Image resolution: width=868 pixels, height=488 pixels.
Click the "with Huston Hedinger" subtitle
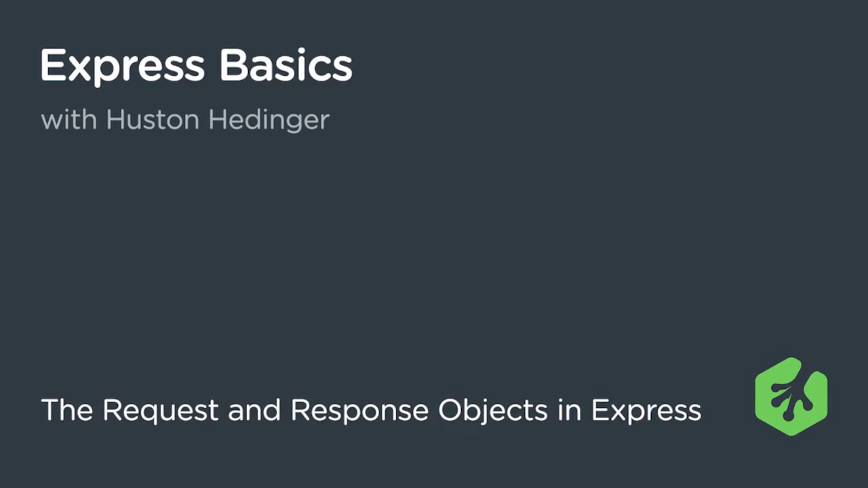click(185, 120)
